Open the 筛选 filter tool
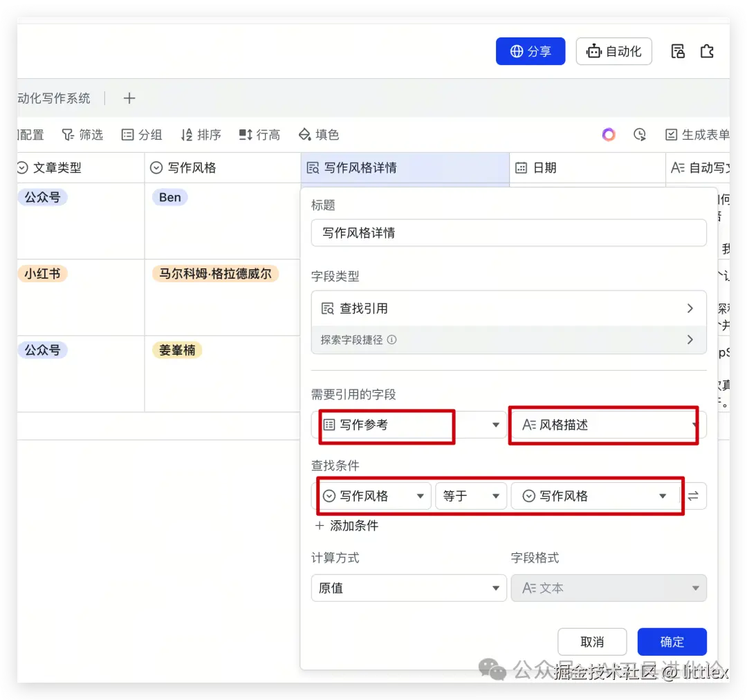Viewport: 747px width, 700px height. [x=82, y=134]
